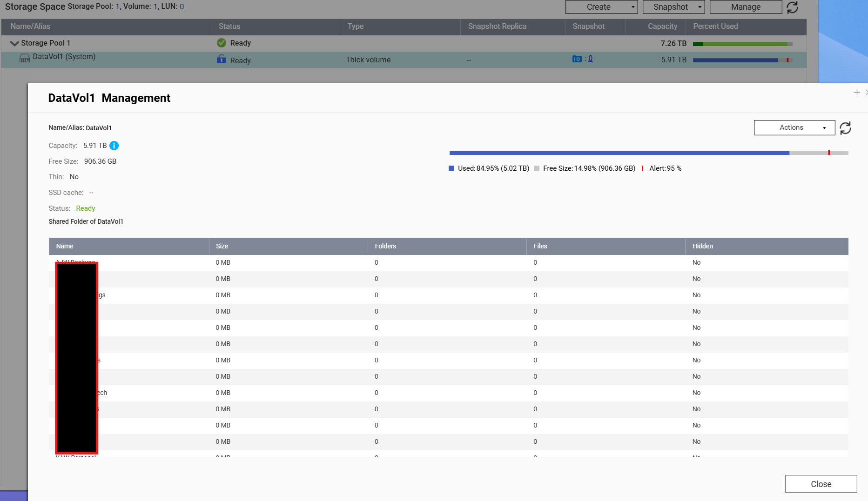Image resolution: width=868 pixels, height=501 pixels.
Task: Click the gray Free Size legend swatch
Action: click(537, 168)
